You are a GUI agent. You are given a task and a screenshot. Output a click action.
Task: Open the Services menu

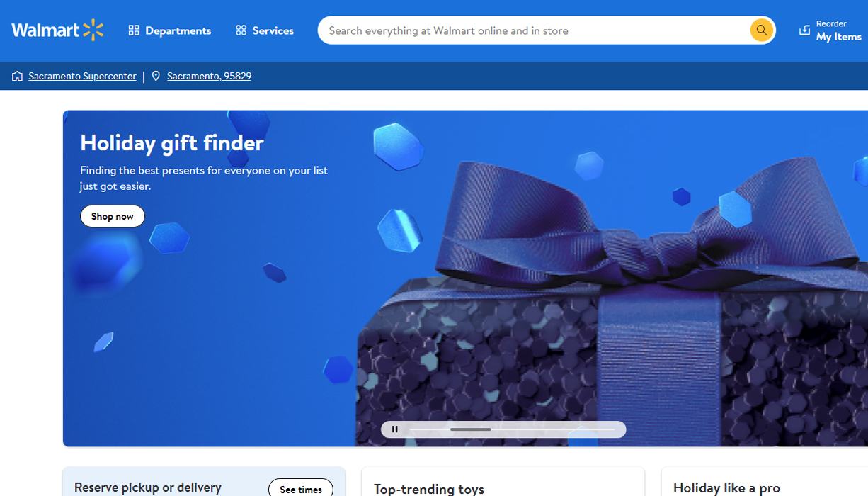pyautogui.click(x=265, y=30)
